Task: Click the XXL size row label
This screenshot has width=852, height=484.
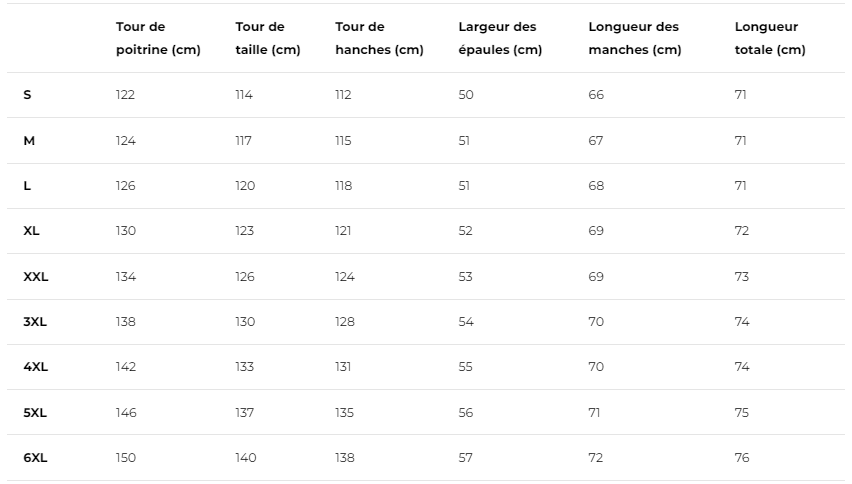Action: tap(36, 276)
